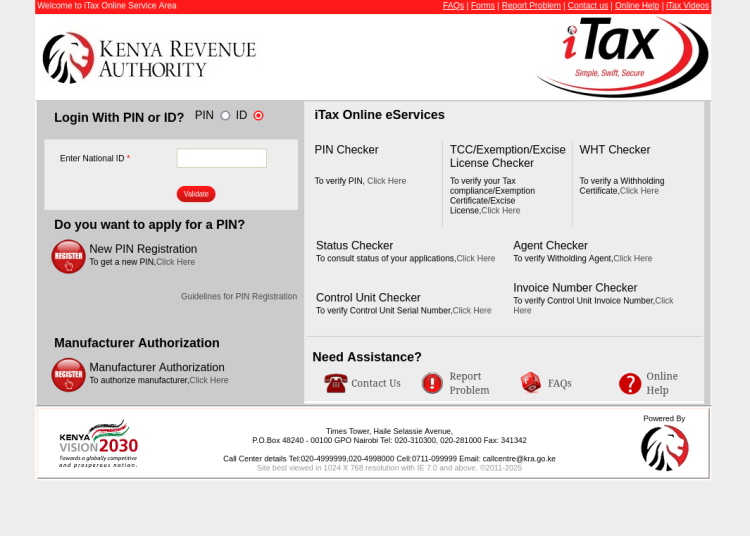This screenshot has width=750, height=536.
Task: Click Here to get a new PIN
Action: (x=176, y=262)
